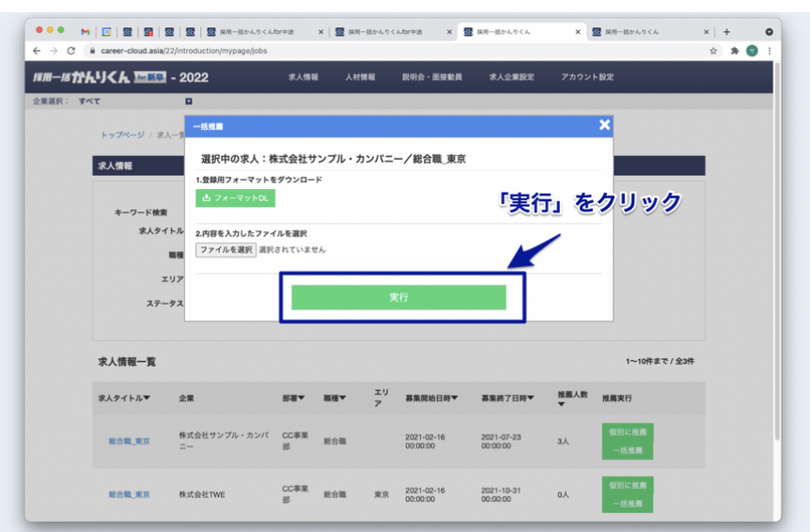Click 個別に推薦 in 株式会社TWE row
This screenshot has height=532, width=810.
(x=628, y=486)
